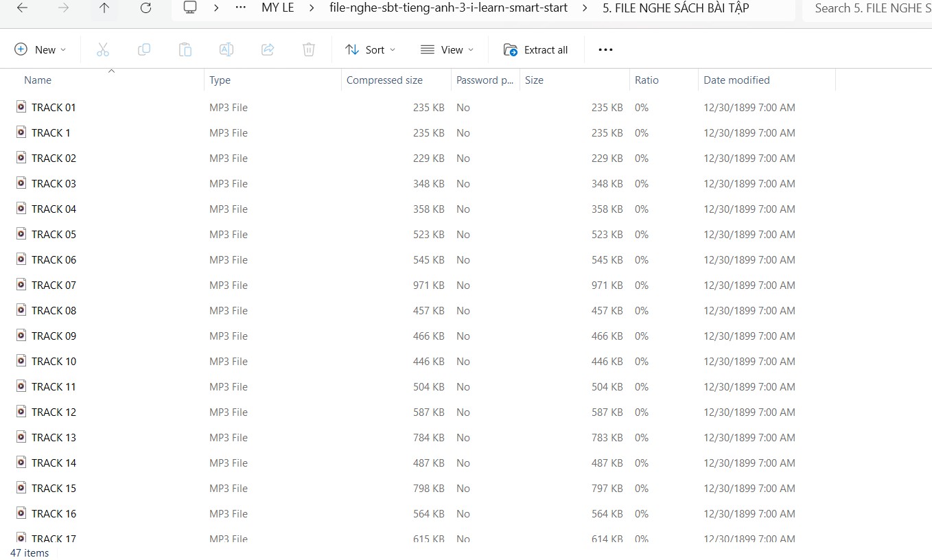Navigate to MY LE breadcrumb
This screenshot has height=560, width=932.
pos(277,8)
